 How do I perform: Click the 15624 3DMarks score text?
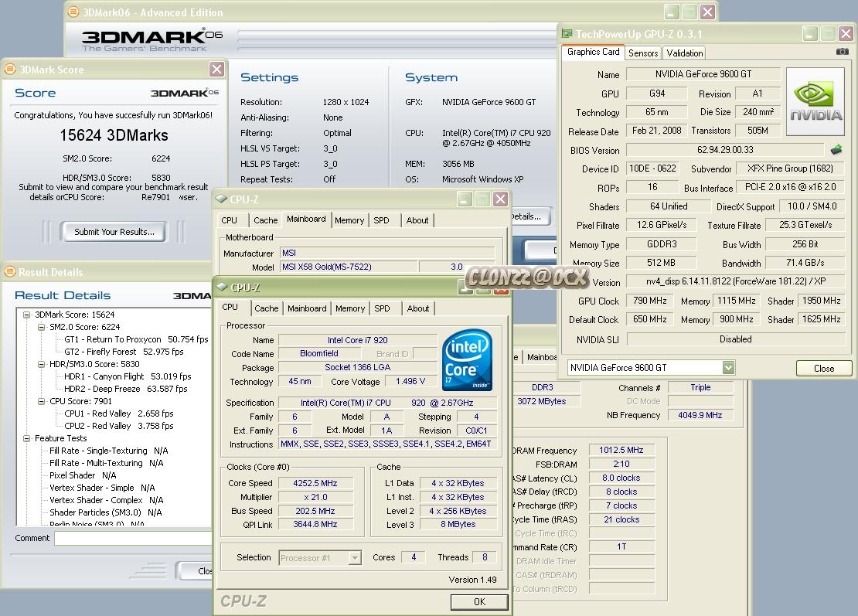(114, 135)
